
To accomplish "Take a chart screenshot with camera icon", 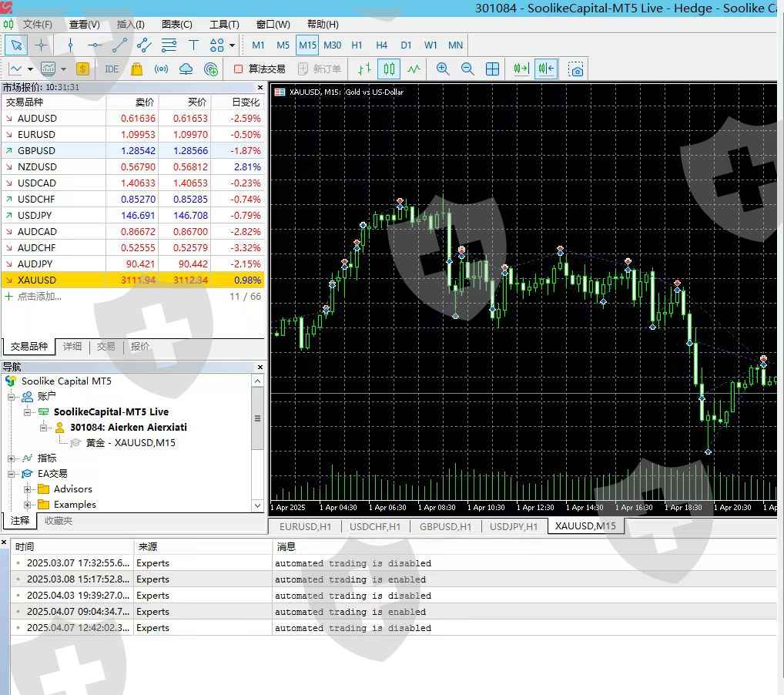I will [x=576, y=69].
